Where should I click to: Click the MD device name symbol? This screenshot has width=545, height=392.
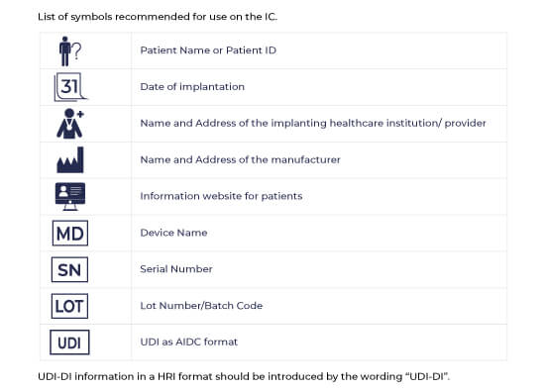pyautogui.click(x=70, y=233)
